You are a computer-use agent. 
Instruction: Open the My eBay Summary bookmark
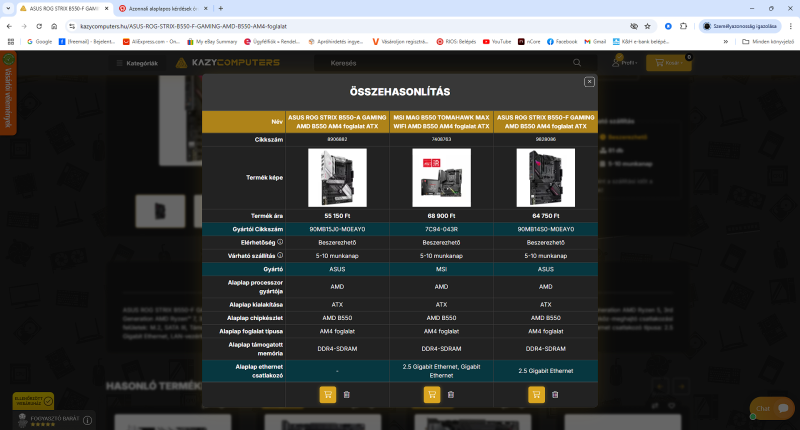click(x=212, y=41)
